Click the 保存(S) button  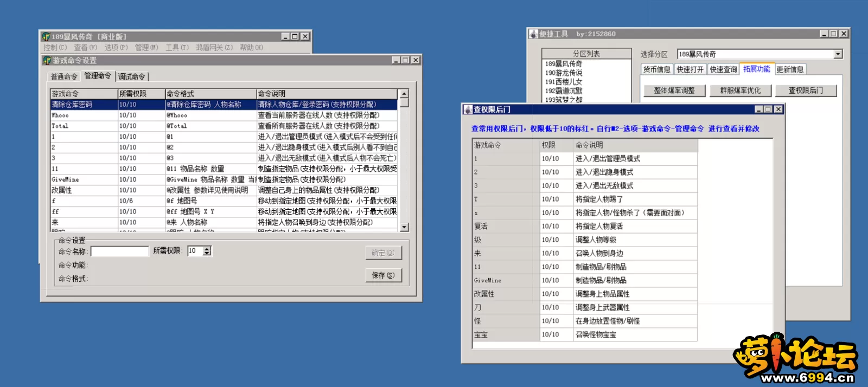pos(384,275)
